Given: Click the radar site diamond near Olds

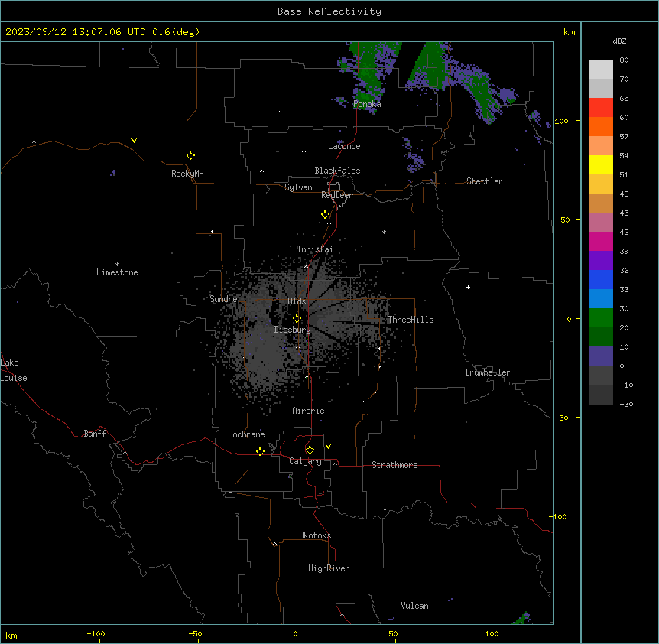Looking at the screenshot, I should click(x=297, y=319).
